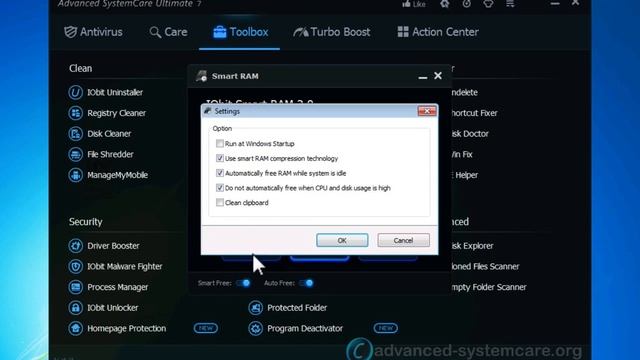Toggle Smart Free switch

tap(243, 283)
